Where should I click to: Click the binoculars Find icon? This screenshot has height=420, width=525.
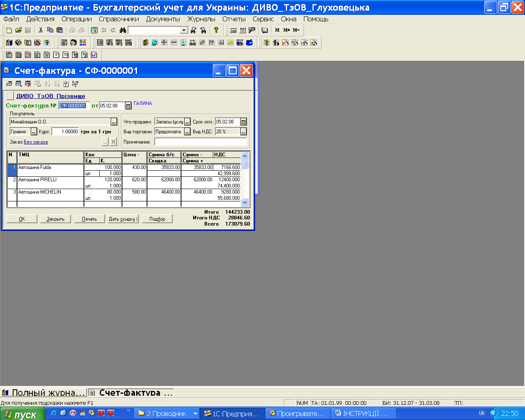pyautogui.click(x=122, y=30)
